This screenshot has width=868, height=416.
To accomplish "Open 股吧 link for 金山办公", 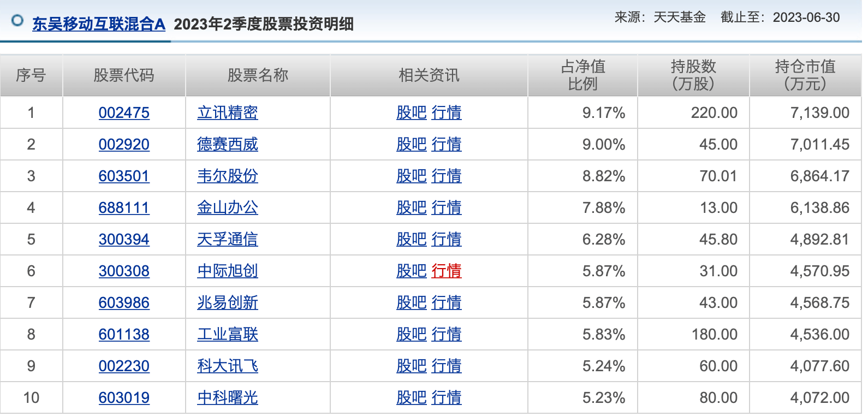I will click(412, 208).
